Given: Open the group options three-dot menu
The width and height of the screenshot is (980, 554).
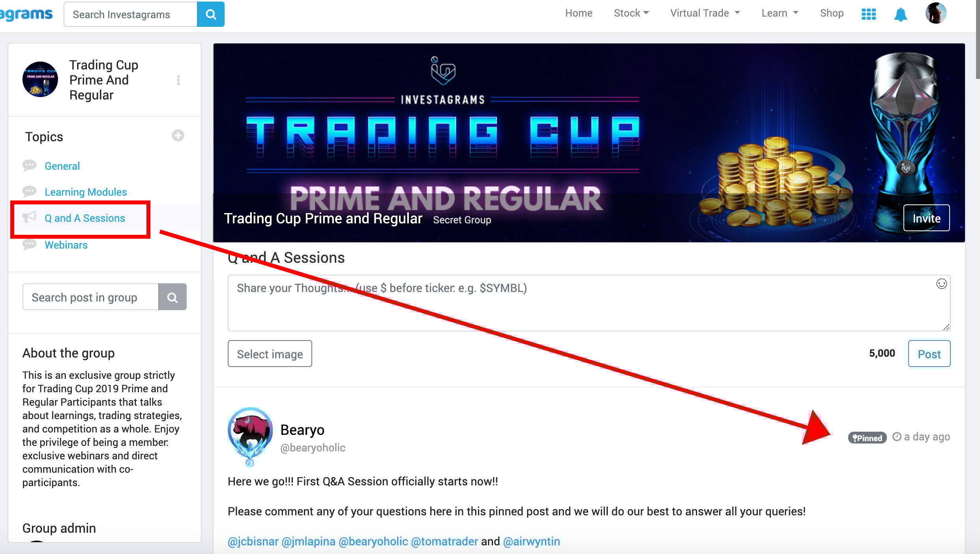Looking at the screenshot, I should pos(178,80).
